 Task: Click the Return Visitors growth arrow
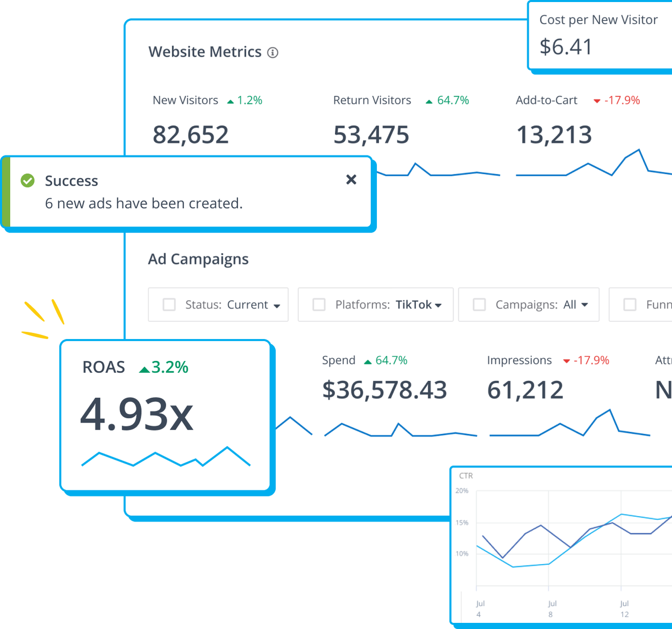[429, 100]
